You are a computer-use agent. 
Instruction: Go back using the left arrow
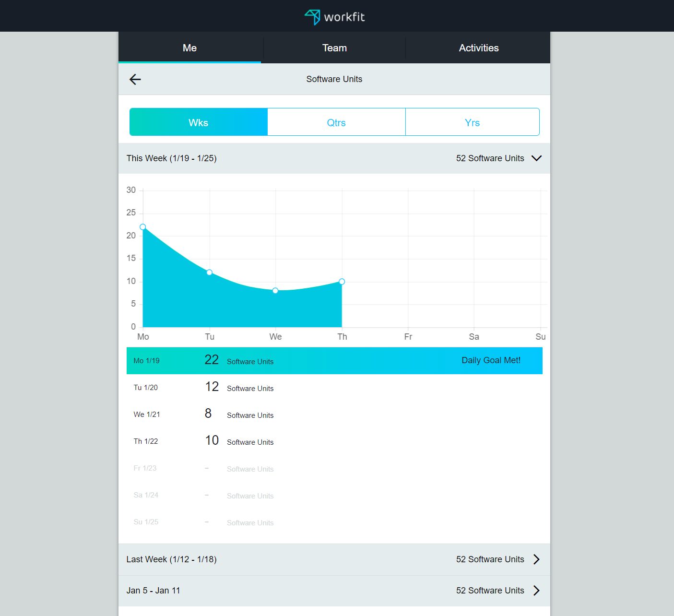pos(135,79)
